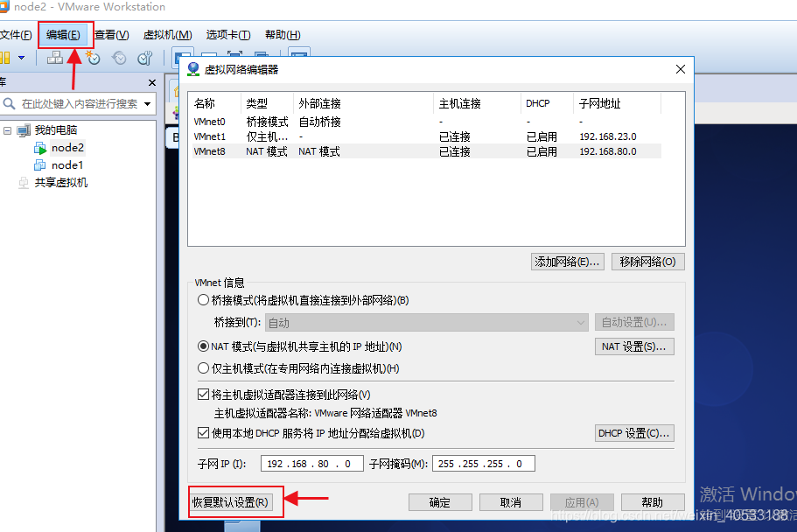This screenshot has width=797, height=532.
Task: Toggle 将主机虚拟适配器连接到此网络 checkbox
Action: click(x=203, y=394)
